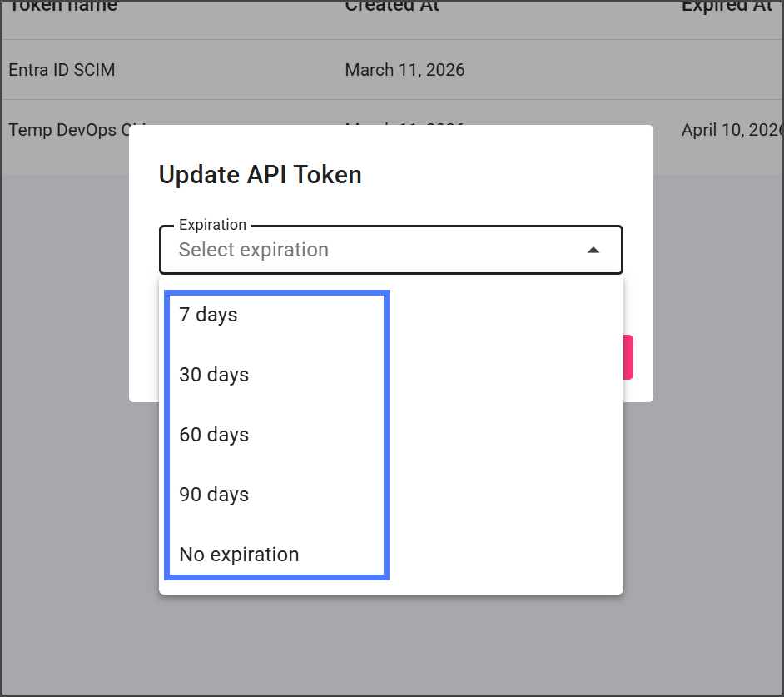
Task: Pick the 60 days expiration option
Action: (214, 435)
